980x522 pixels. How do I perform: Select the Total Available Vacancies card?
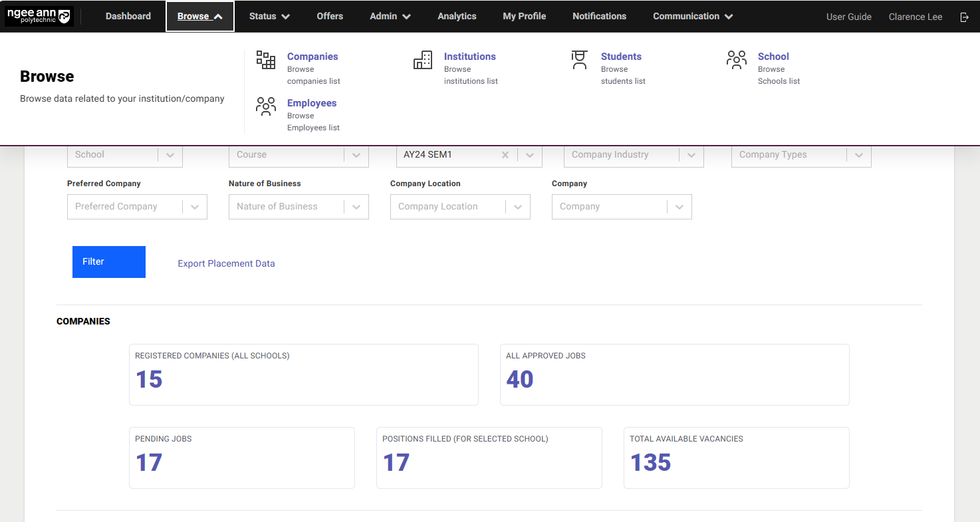(x=736, y=457)
